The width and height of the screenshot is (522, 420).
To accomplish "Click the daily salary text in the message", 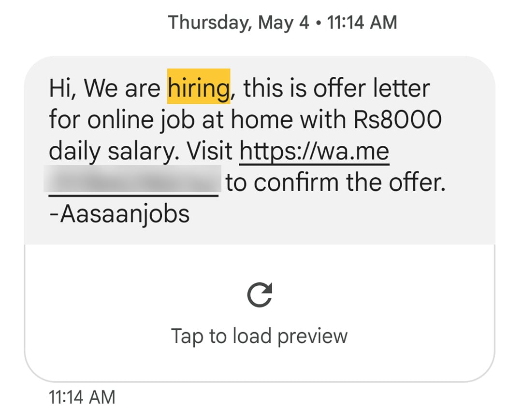I will tap(111, 151).
